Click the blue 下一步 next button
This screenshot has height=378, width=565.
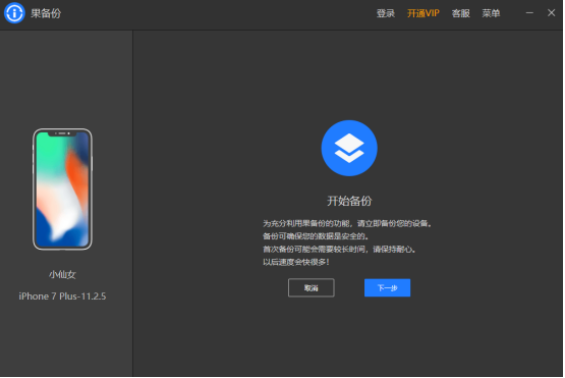[x=387, y=288]
